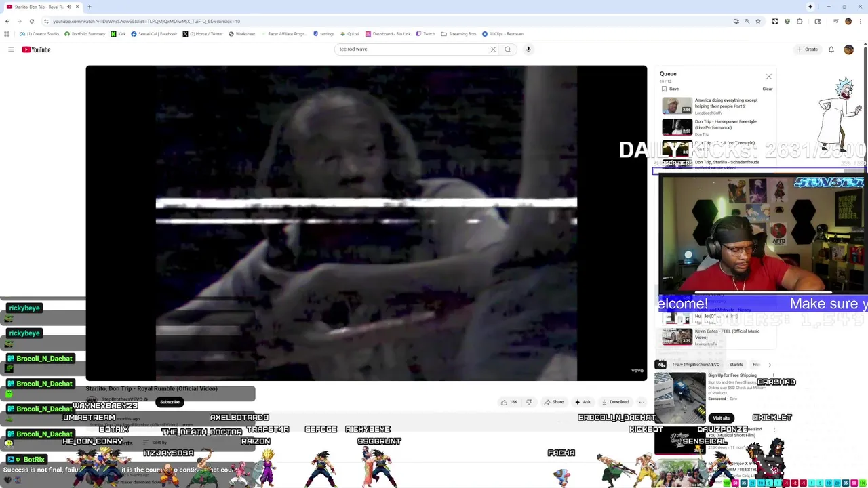Open the apps grid in bookmarks bar
Image resolution: width=868 pixels, height=488 pixels.
(7, 34)
